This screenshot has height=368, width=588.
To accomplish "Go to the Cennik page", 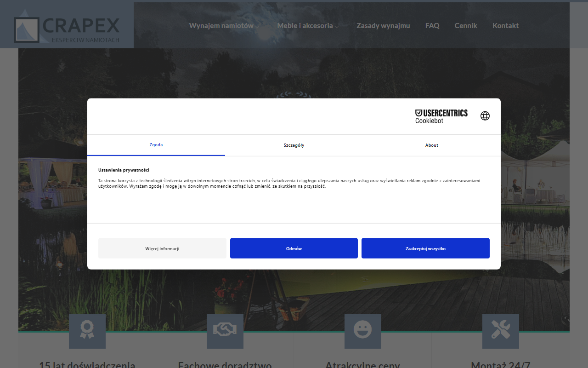I will [x=466, y=26].
